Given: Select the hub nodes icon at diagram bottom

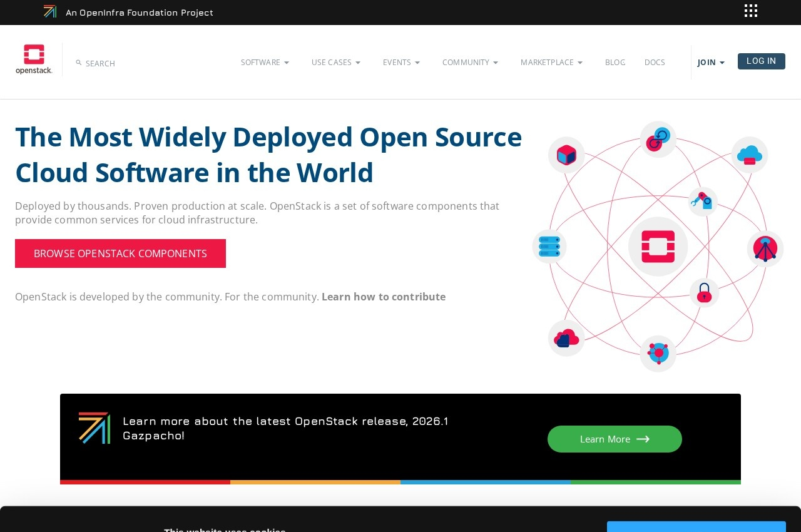Looking at the screenshot, I should [x=658, y=354].
